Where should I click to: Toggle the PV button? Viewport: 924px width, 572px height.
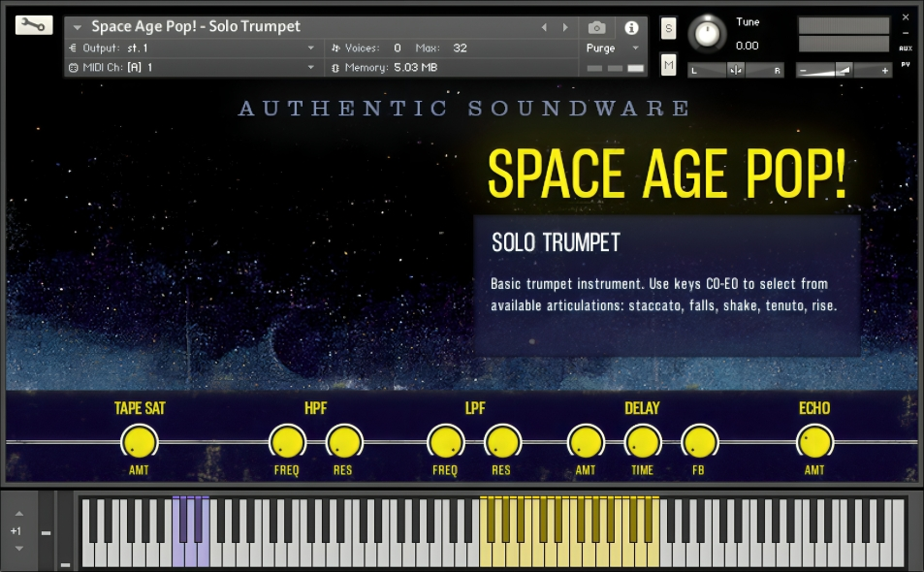click(906, 65)
